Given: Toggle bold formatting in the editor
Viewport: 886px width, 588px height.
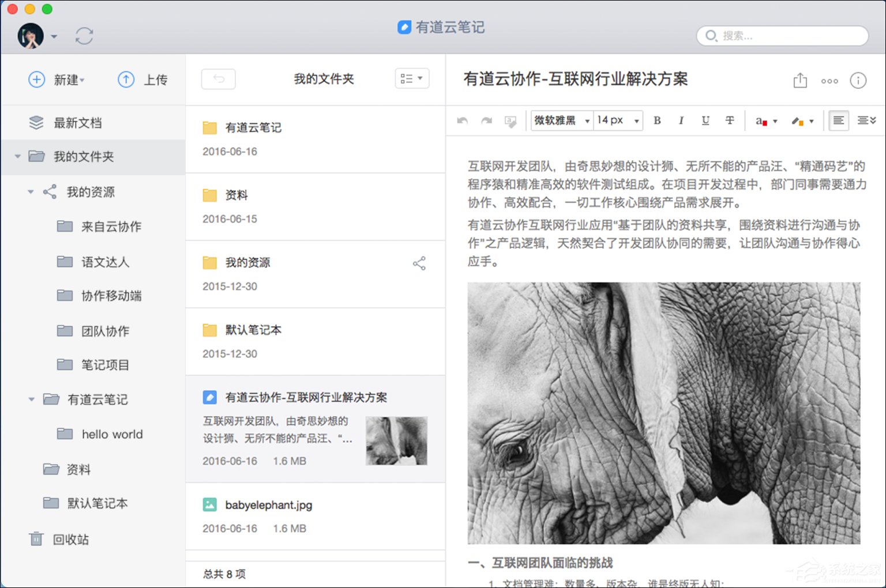Looking at the screenshot, I should coord(657,120).
